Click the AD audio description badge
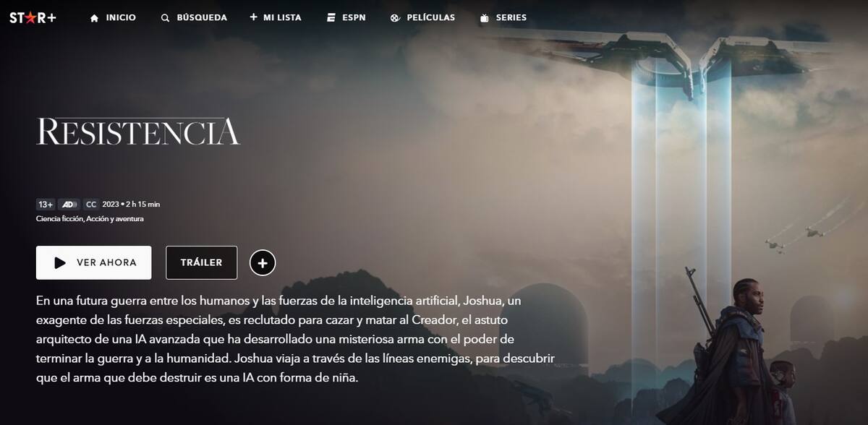Screen dimensions: 868x425 pyautogui.click(x=69, y=205)
